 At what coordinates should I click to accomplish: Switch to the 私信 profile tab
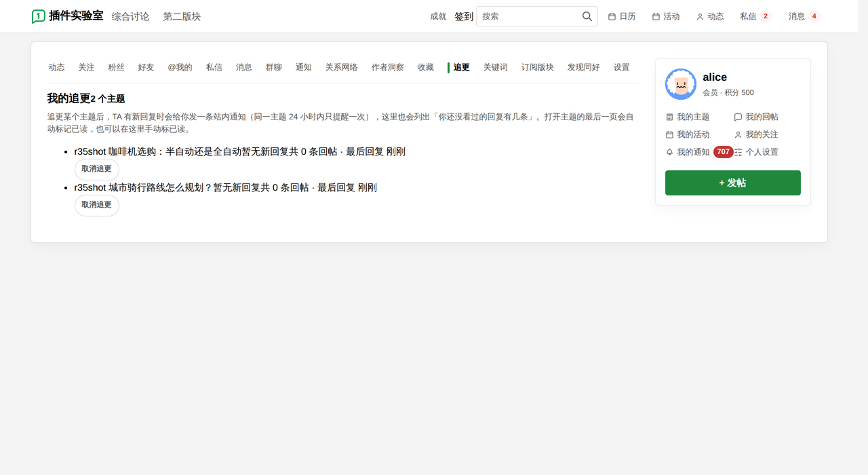click(x=214, y=67)
